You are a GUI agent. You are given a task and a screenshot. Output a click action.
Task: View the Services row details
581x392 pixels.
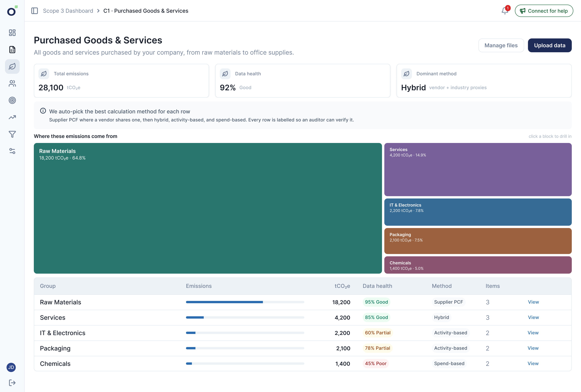pos(533,317)
